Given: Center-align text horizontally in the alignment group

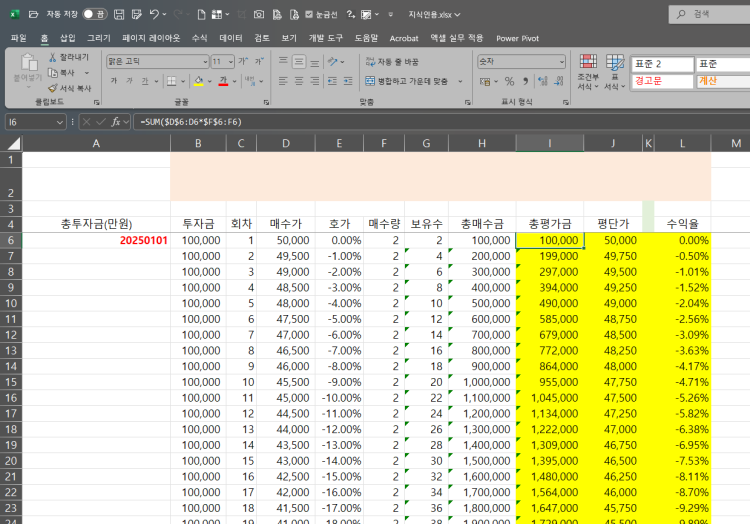Looking at the screenshot, I should click(x=299, y=81).
